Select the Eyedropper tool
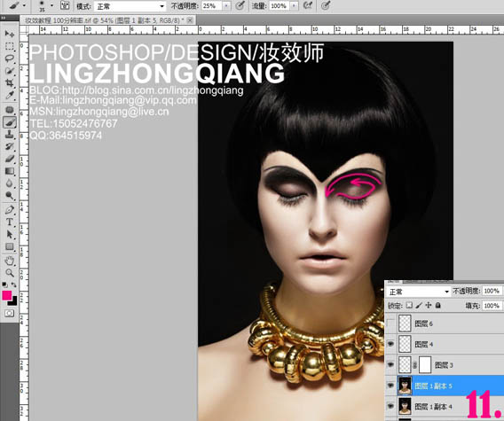The height and width of the screenshot is (421, 504). (10, 96)
